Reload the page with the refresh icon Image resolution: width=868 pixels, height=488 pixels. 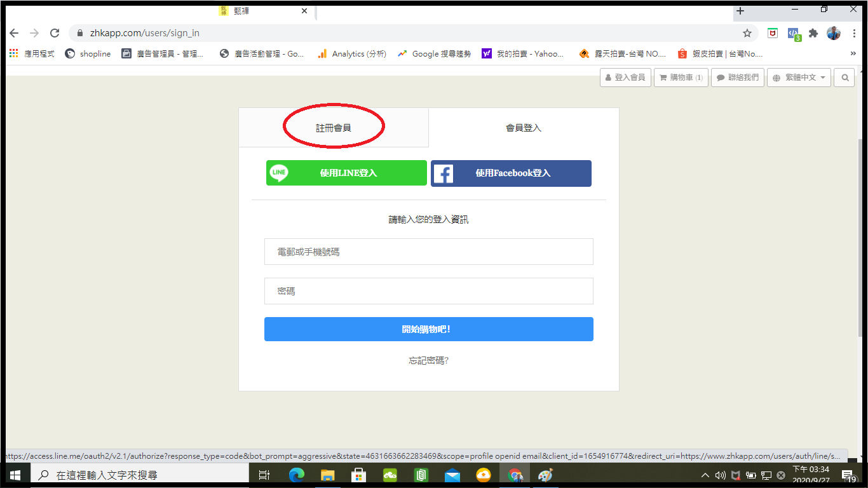point(55,32)
